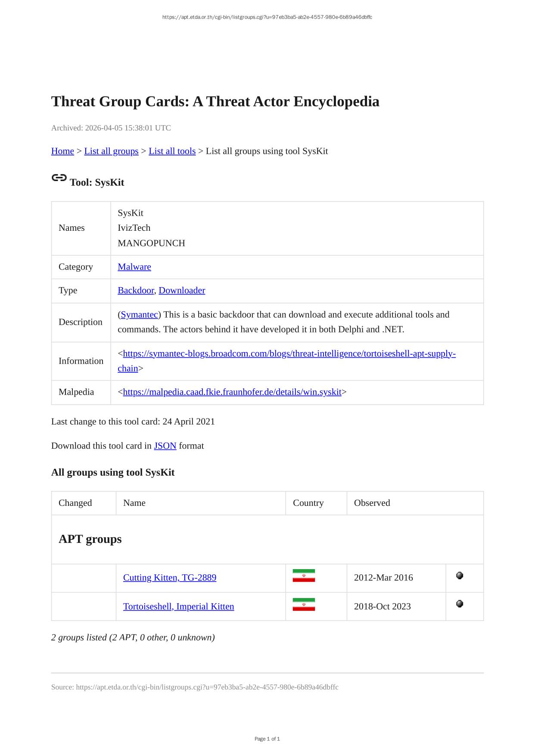The height and width of the screenshot is (756, 535).
Task: Click the Changed column header
Action: click(x=75, y=503)
